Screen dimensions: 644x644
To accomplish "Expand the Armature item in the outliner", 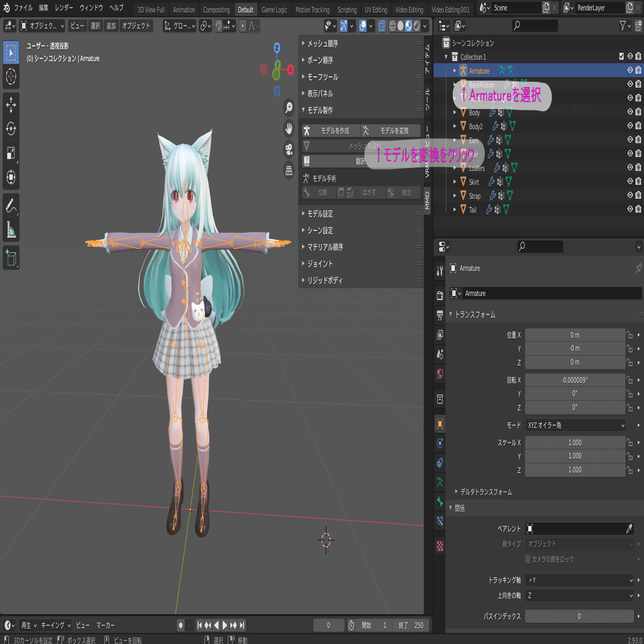I will click(455, 69).
